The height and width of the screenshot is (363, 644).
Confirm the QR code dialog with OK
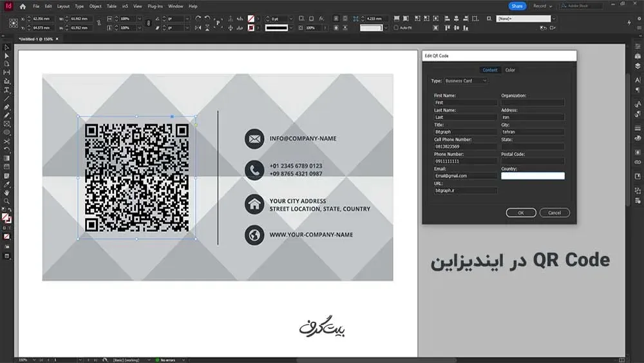(x=521, y=213)
